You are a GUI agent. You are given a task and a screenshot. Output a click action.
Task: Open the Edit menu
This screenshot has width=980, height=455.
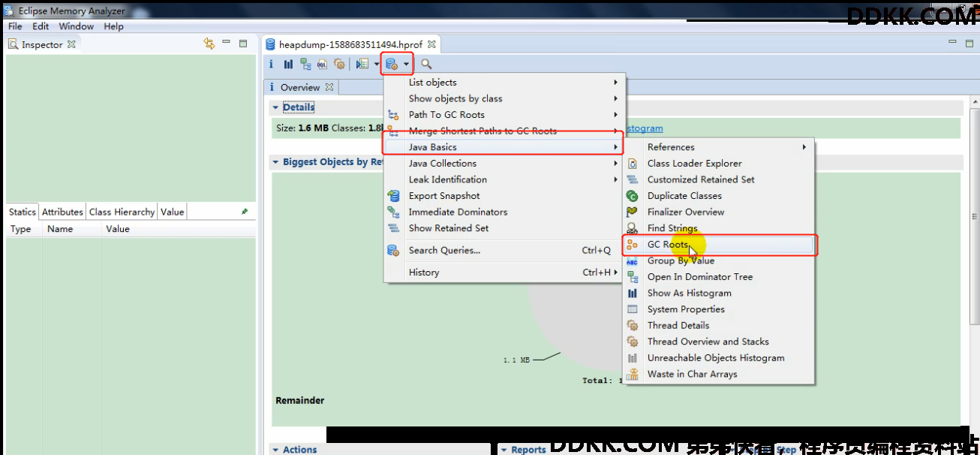(41, 26)
